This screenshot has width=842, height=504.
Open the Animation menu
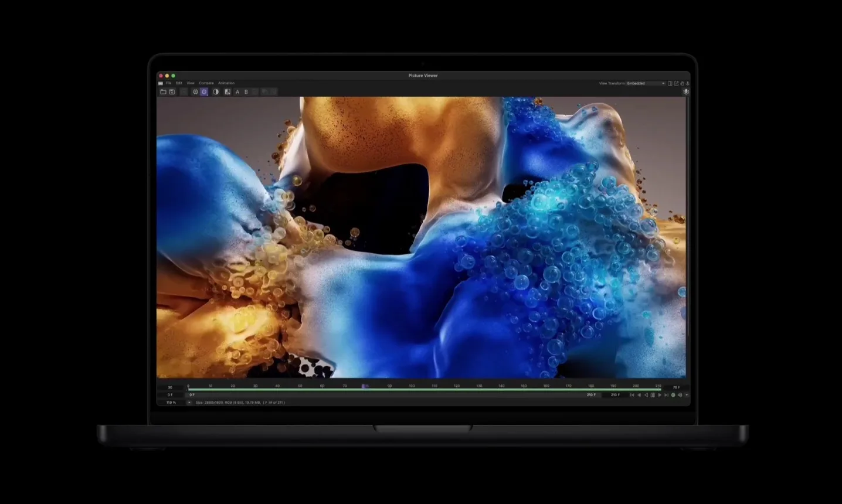point(226,83)
